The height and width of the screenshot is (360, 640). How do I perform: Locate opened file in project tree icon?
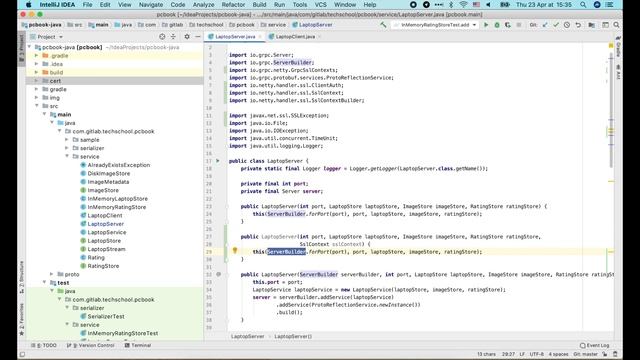[x=162, y=37]
